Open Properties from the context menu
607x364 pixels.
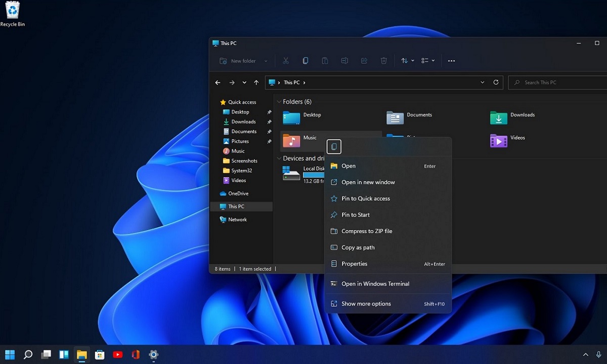(x=354, y=263)
